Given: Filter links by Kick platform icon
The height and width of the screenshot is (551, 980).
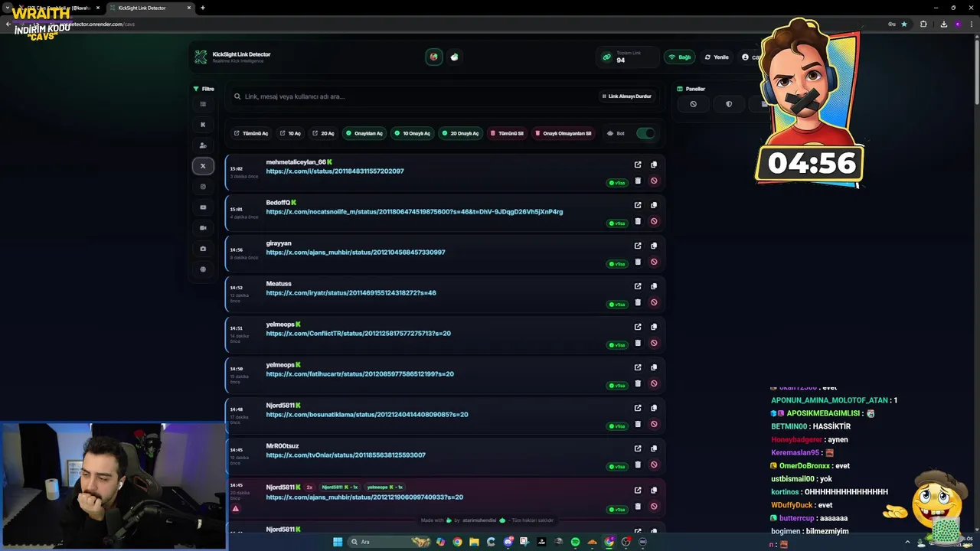Looking at the screenshot, I should pyautogui.click(x=203, y=125).
